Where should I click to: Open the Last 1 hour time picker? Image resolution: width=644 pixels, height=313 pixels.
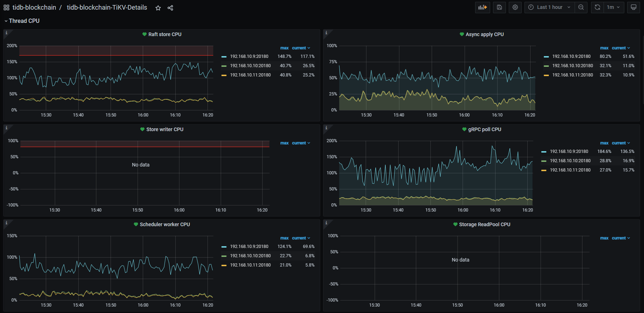549,7
